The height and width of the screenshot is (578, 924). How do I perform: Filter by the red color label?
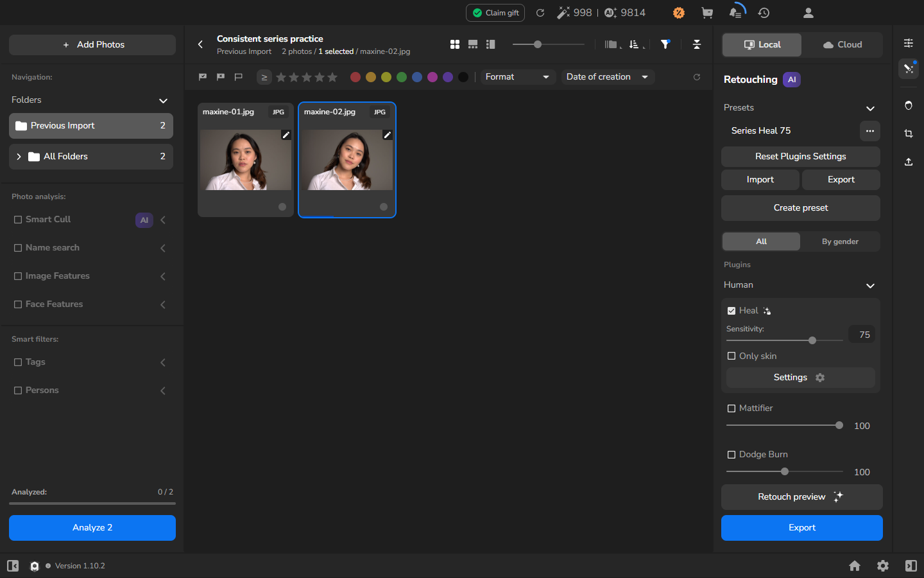[x=355, y=77]
